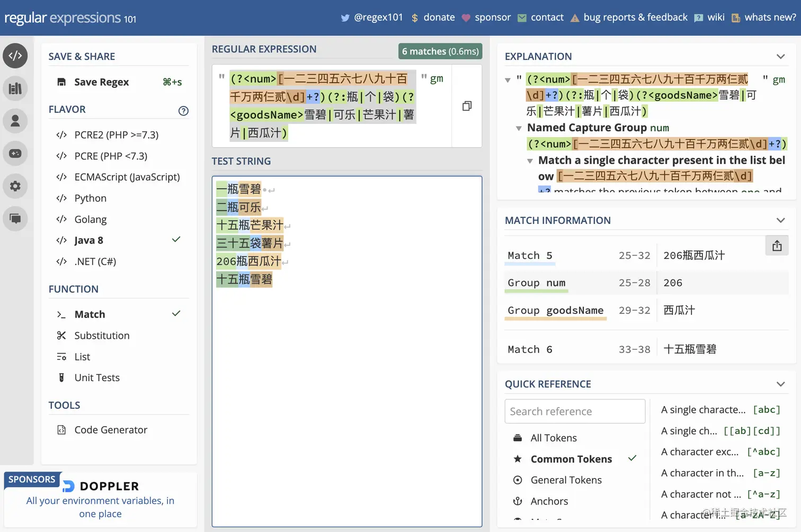Open @regex101 Twitter link
The height and width of the screenshot is (532, 801).
point(372,17)
